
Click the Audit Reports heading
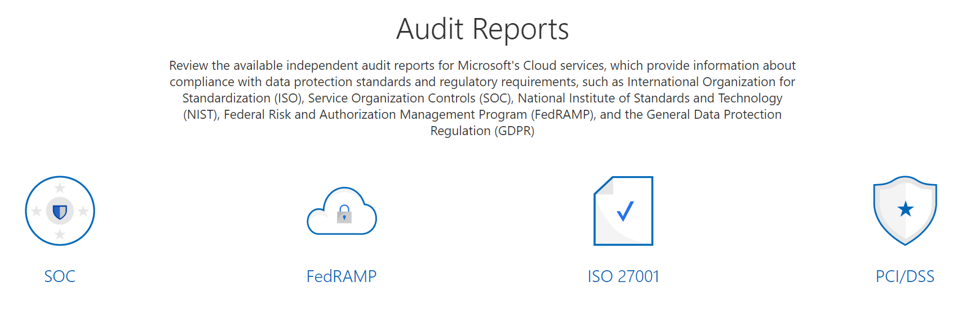(x=482, y=29)
